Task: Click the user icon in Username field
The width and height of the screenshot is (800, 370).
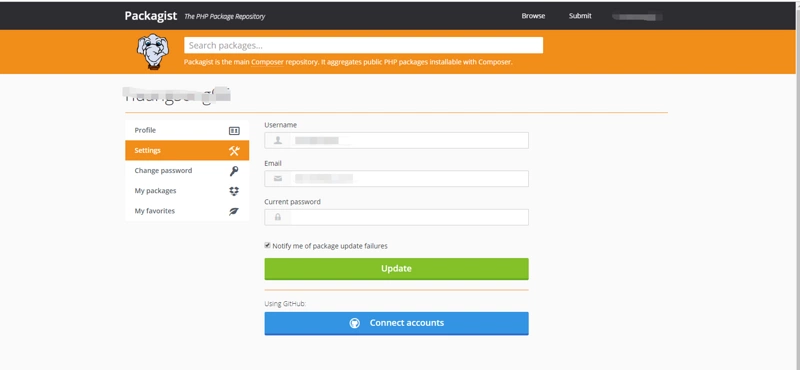Action: point(278,140)
